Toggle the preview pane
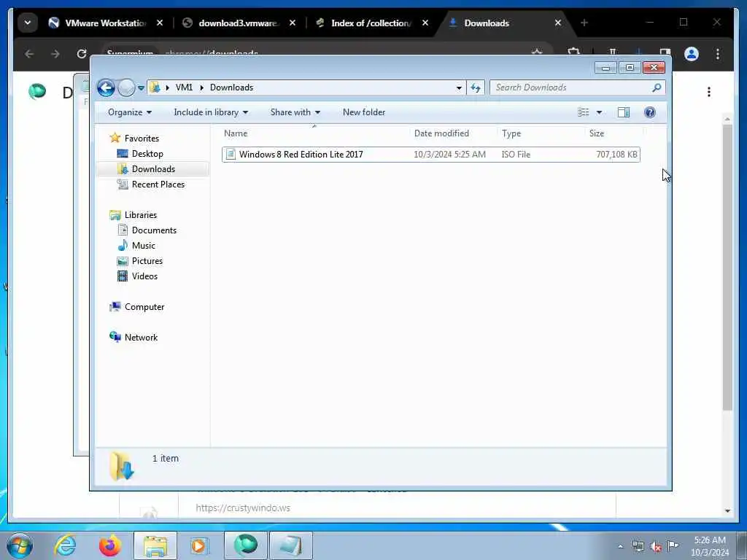Screen dimensions: 747x560 click(623, 112)
